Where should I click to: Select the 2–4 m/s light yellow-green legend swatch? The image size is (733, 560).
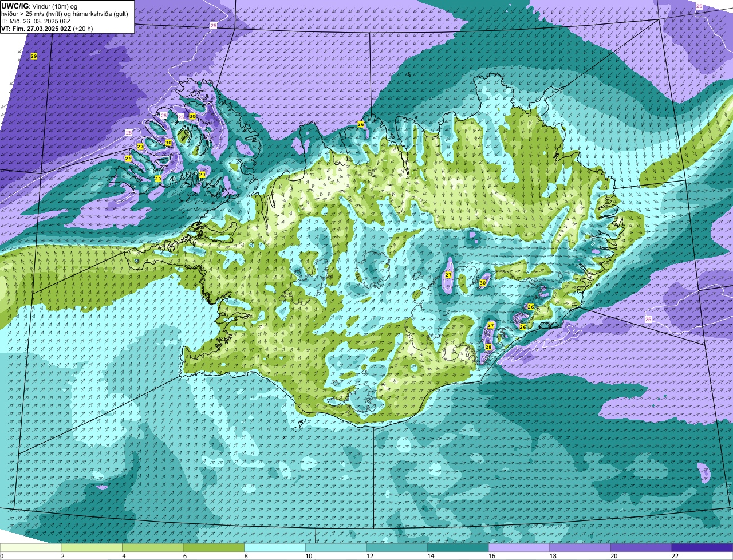click(x=92, y=547)
